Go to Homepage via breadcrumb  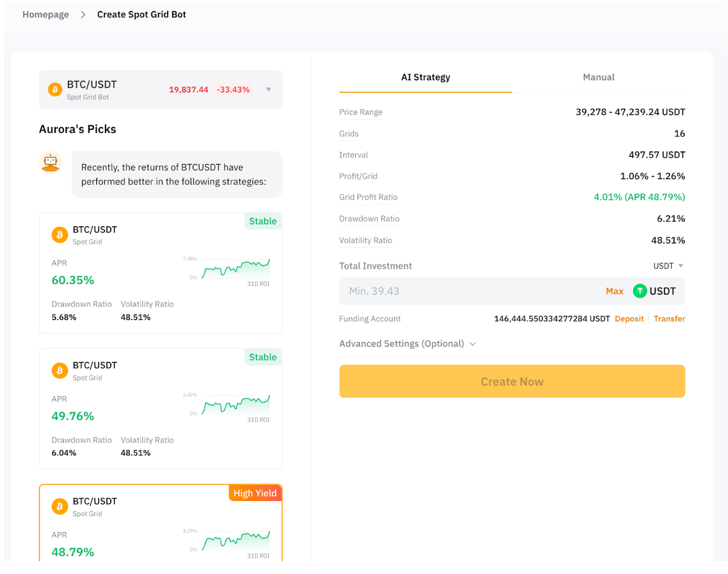click(46, 14)
